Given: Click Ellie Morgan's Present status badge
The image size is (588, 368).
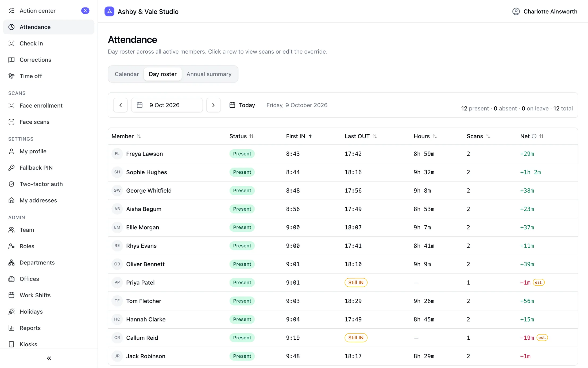Looking at the screenshot, I should (x=242, y=227).
